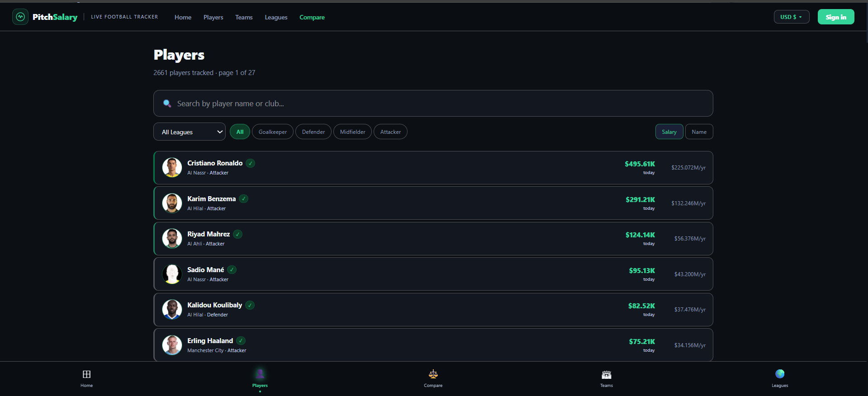Sort players by Name
The width and height of the screenshot is (868, 396).
pos(699,132)
